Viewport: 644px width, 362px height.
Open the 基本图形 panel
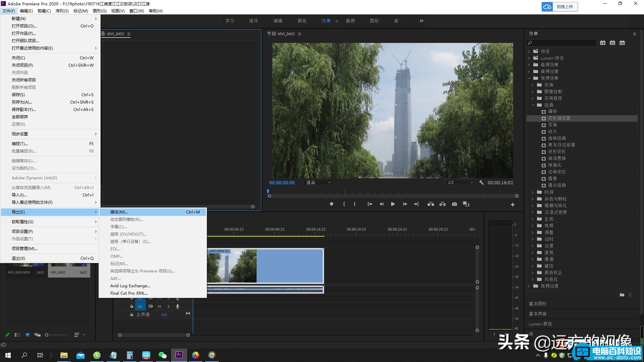pos(538,304)
